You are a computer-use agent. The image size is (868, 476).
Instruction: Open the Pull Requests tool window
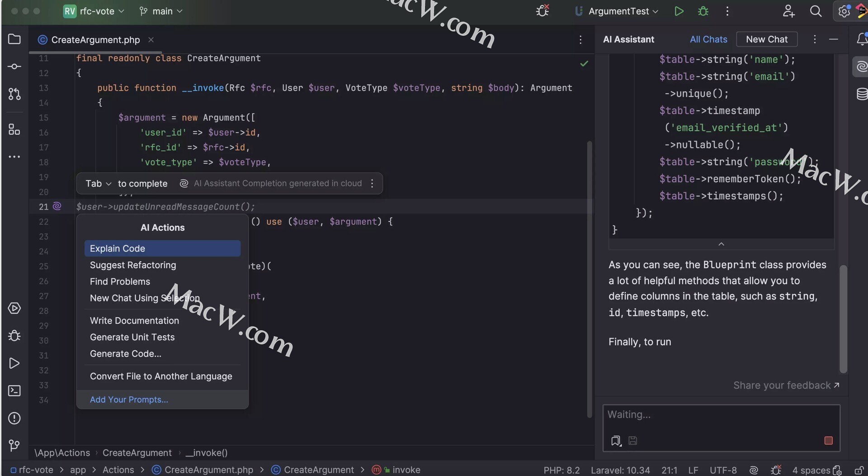point(14,94)
